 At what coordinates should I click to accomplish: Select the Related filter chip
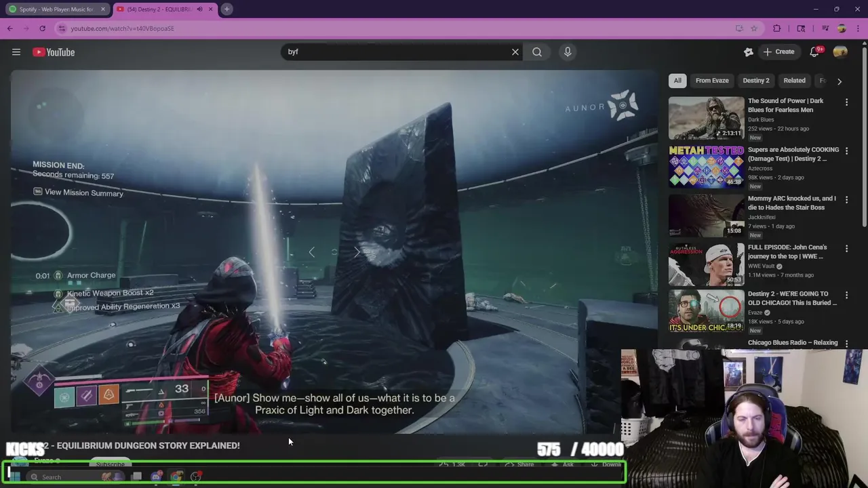pyautogui.click(x=795, y=81)
